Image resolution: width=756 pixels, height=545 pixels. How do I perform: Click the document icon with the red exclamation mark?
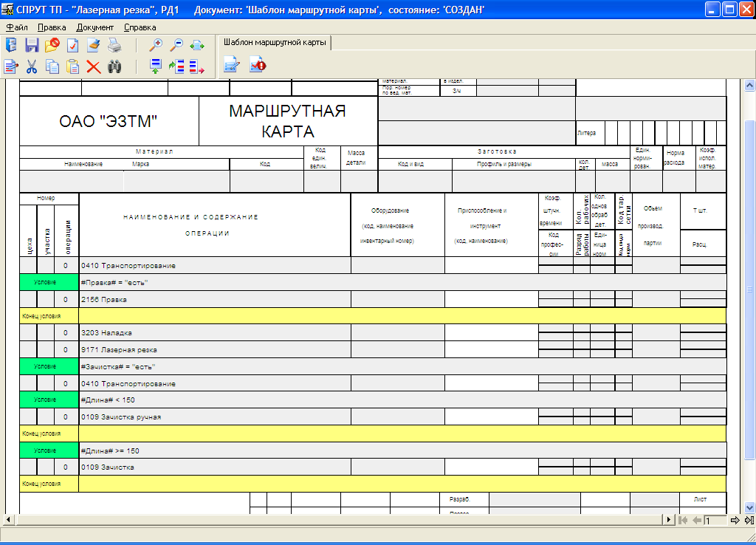[x=258, y=64]
